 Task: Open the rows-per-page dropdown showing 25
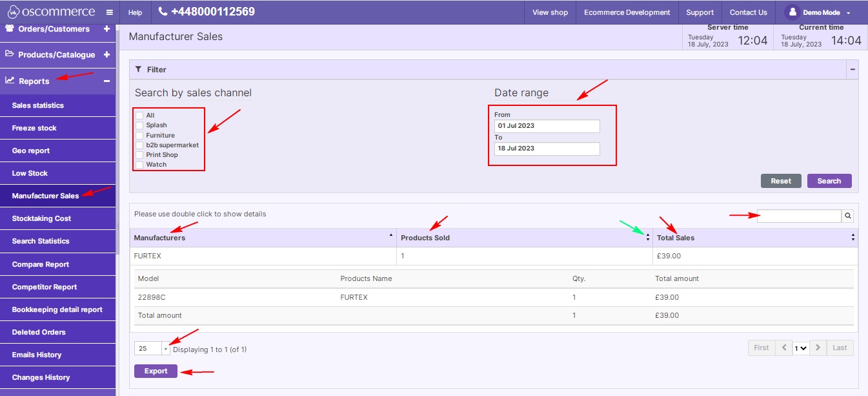[165, 349]
